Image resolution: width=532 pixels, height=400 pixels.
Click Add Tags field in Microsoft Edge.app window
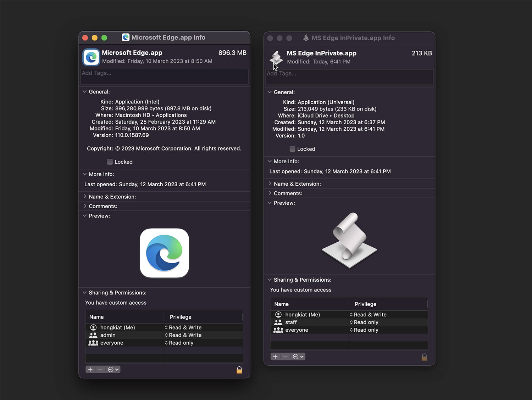[x=164, y=77]
